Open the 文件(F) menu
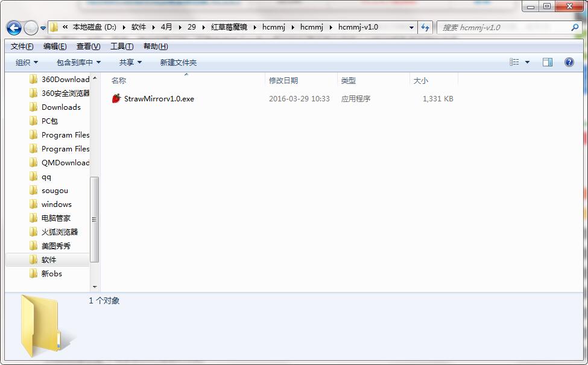This screenshot has height=365, width=588. coord(22,46)
